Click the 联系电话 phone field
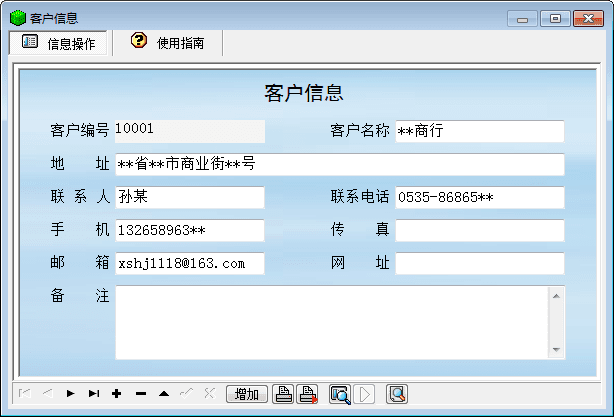Screen dimensions: 614x417 click(479, 197)
